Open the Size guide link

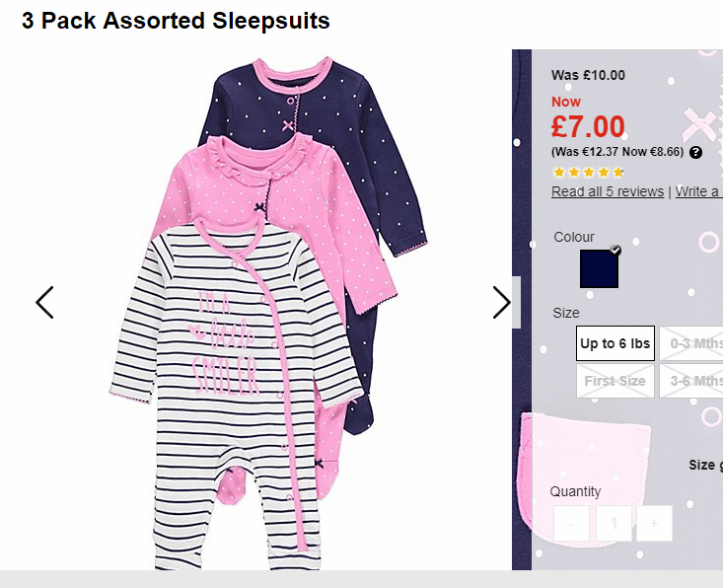tap(705, 465)
